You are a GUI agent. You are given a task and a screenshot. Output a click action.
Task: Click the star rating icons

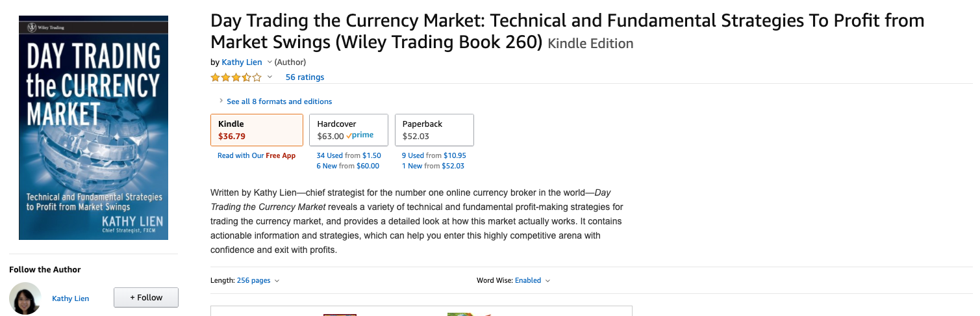point(236,77)
